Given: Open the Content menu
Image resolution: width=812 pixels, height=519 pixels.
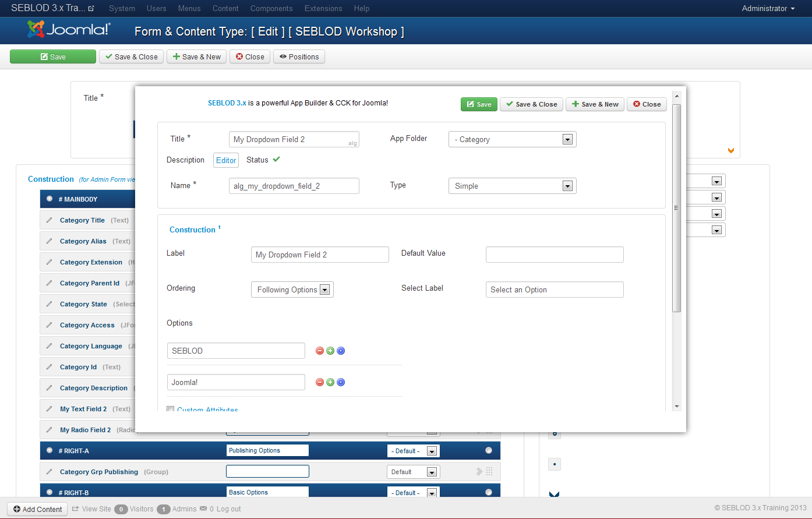Looking at the screenshot, I should [x=225, y=8].
